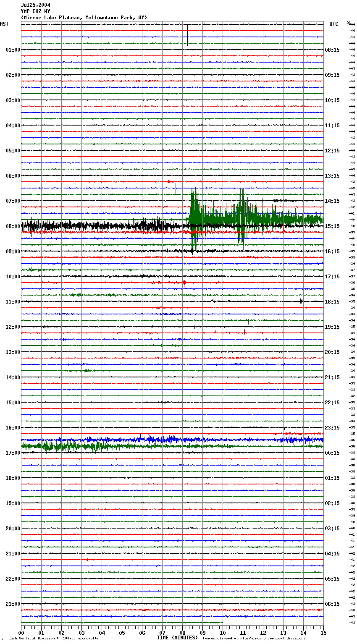Select the 14:00 MST hour label

pos(13,377)
